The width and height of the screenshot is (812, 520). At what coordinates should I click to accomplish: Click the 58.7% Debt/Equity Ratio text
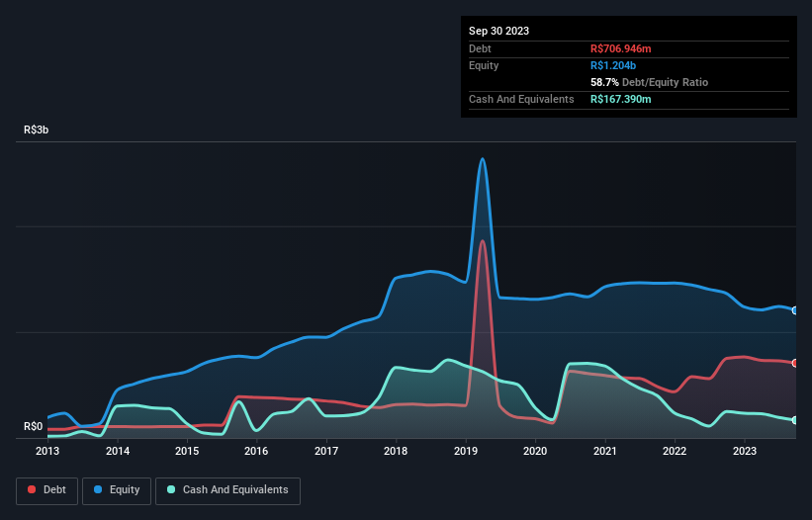[x=649, y=82]
